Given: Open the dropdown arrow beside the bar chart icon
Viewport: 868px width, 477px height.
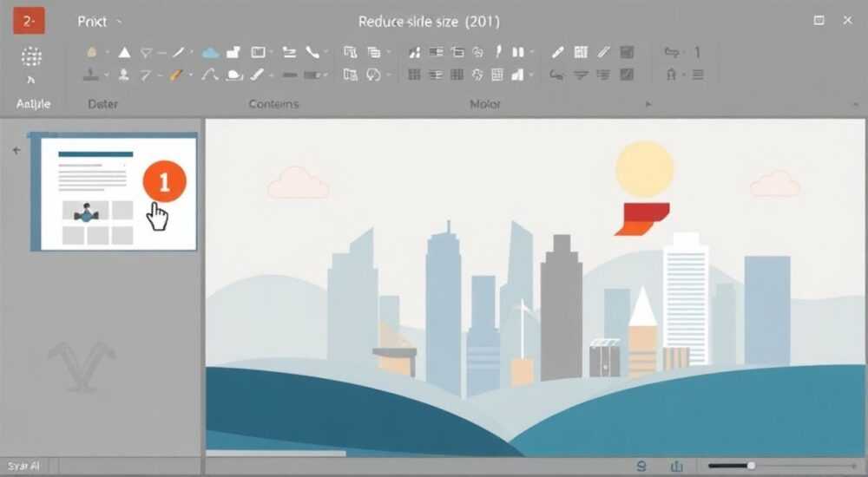Looking at the screenshot, I should pyautogui.click(x=532, y=75).
